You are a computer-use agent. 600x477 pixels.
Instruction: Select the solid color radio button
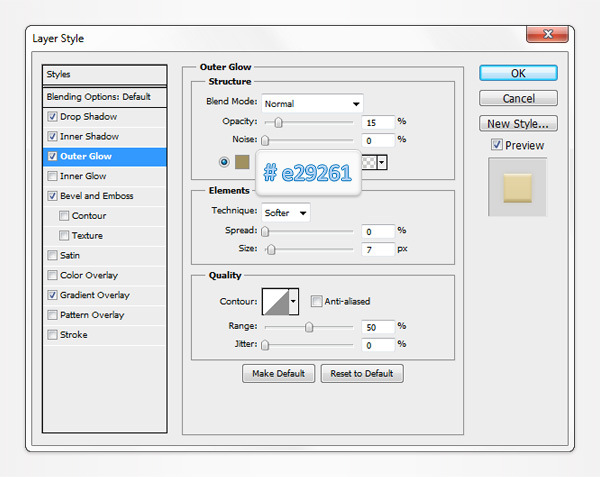(x=226, y=162)
